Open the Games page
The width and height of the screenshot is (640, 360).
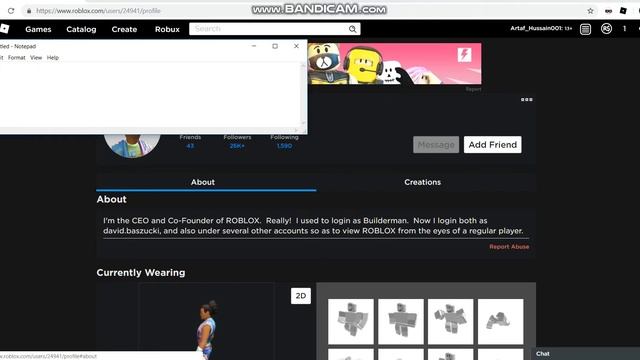click(38, 29)
